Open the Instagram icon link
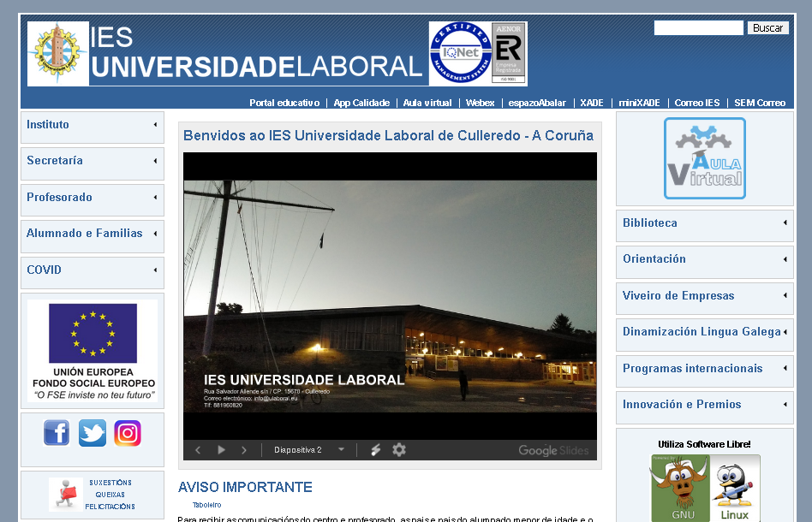Image resolution: width=812 pixels, height=522 pixels. tap(128, 433)
